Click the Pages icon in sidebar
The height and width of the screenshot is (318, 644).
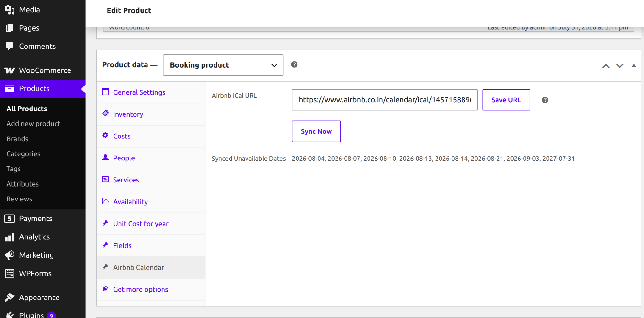(x=9, y=28)
